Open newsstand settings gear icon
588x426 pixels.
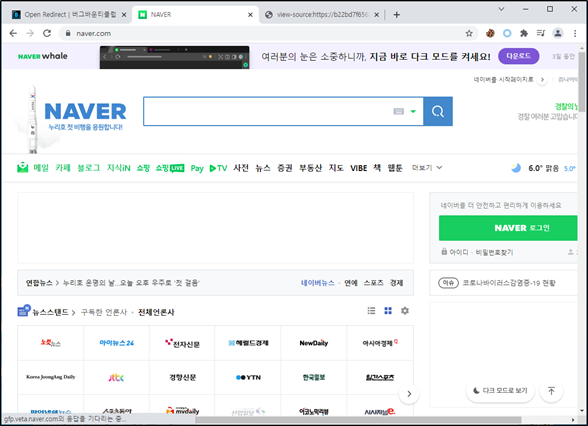[405, 310]
